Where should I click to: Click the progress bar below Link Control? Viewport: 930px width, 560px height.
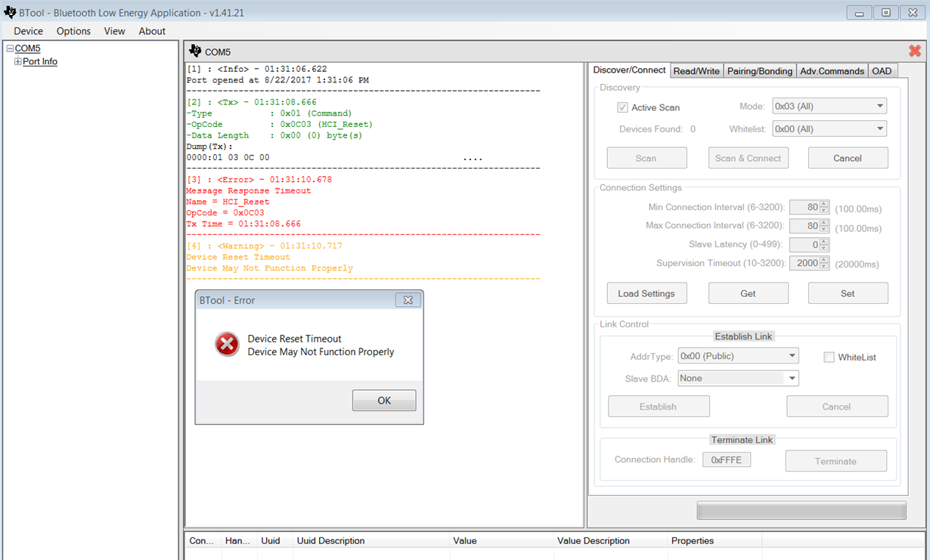click(x=801, y=511)
